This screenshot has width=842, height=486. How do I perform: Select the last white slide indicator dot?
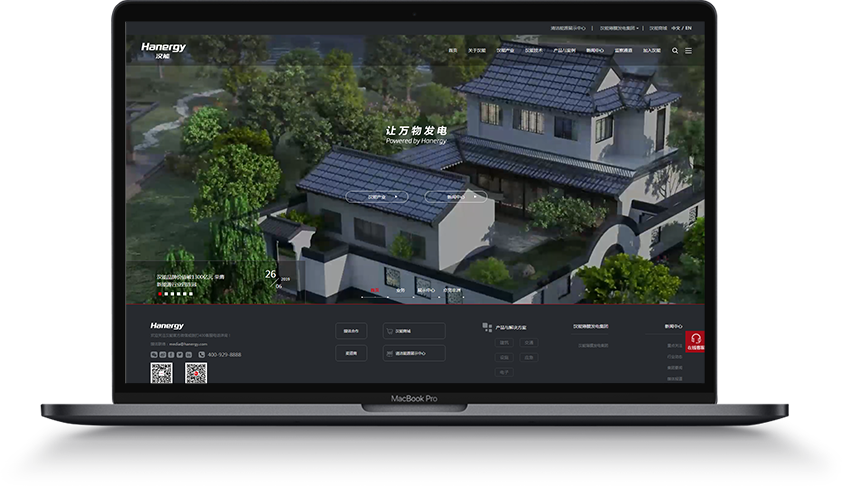[x=191, y=294]
